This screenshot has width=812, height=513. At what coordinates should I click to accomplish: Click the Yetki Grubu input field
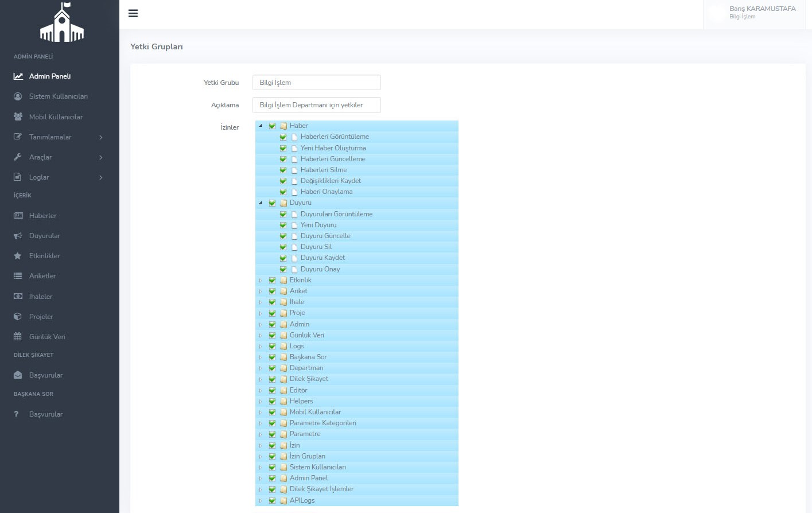[316, 83]
